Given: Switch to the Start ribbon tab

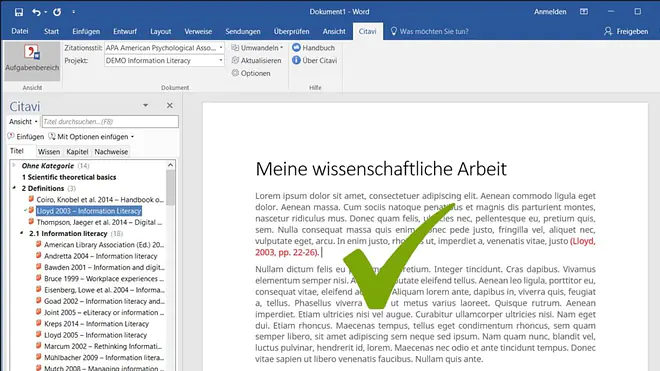Looking at the screenshot, I should click(51, 31).
